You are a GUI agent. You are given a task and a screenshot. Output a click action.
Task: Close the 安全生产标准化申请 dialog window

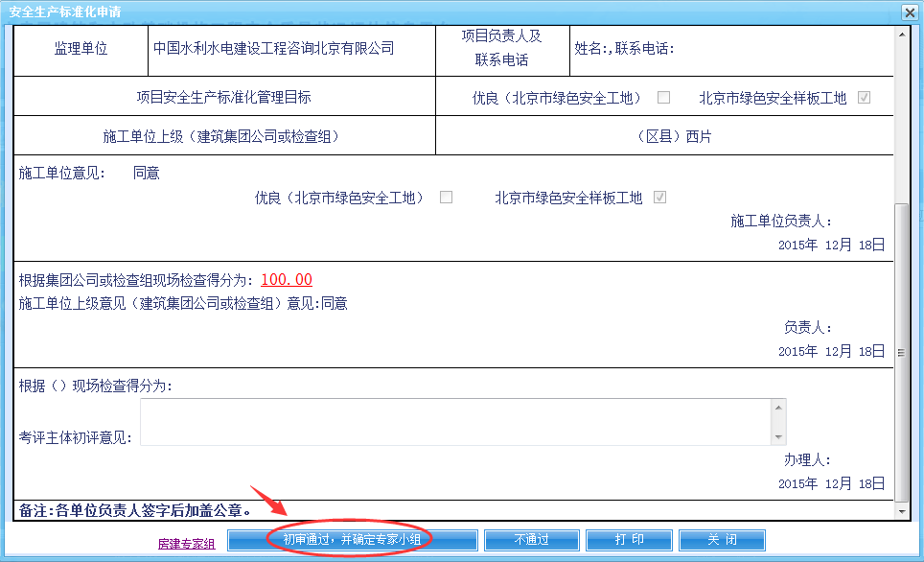pyautogui.click(x=909, y=12)
